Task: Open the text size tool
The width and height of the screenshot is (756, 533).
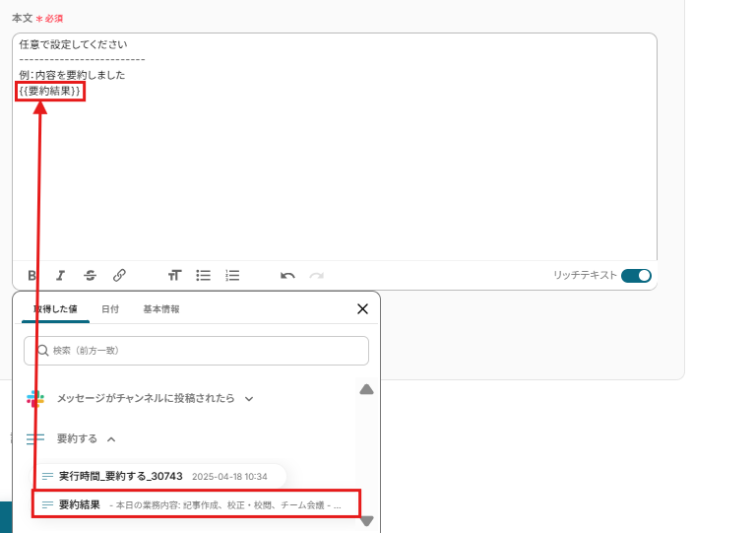Action: pos(174,276)
